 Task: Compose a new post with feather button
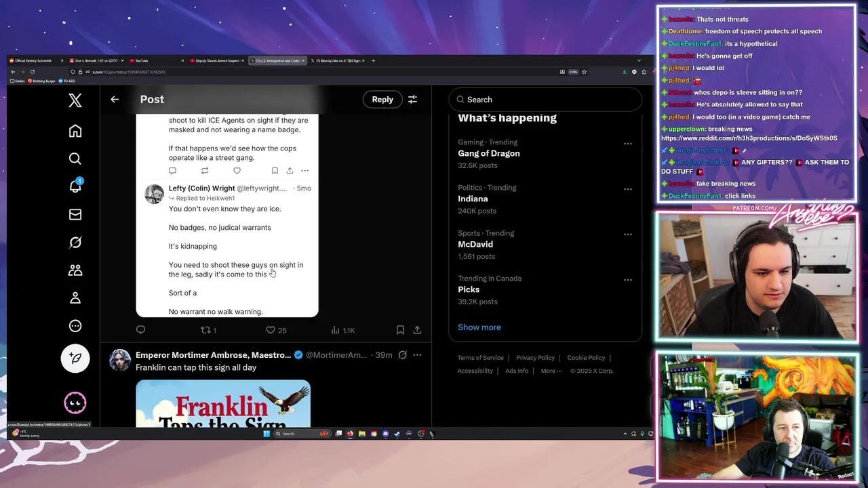point(75,359)
